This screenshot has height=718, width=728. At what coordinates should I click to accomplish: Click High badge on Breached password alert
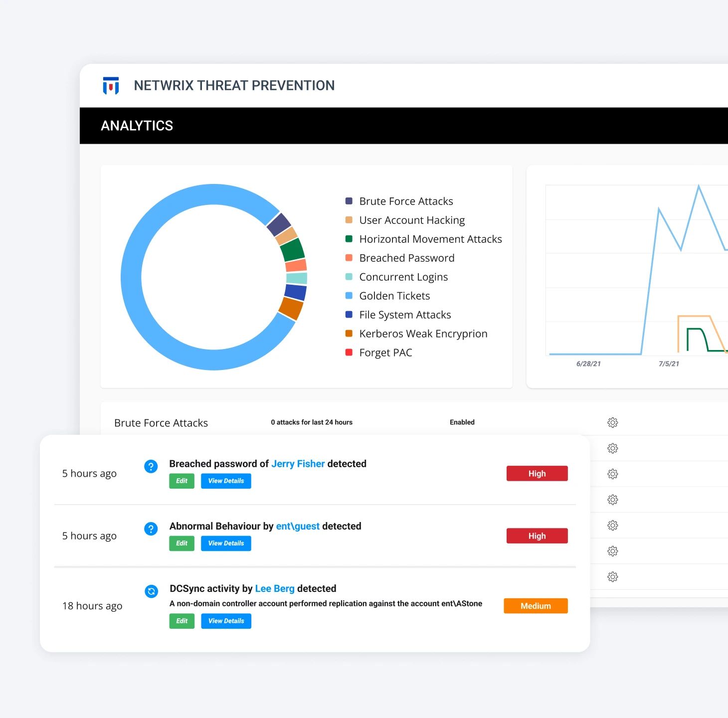[537, 474]
